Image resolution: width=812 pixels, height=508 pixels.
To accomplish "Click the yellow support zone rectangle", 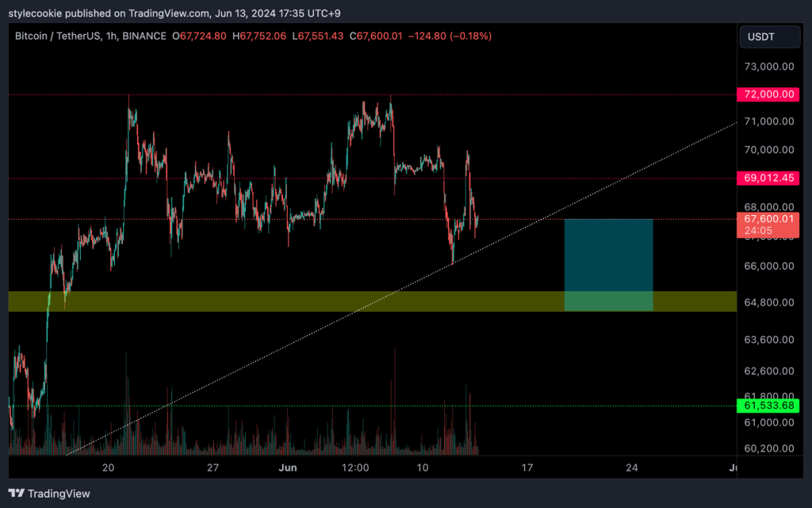I will (238, 302).
